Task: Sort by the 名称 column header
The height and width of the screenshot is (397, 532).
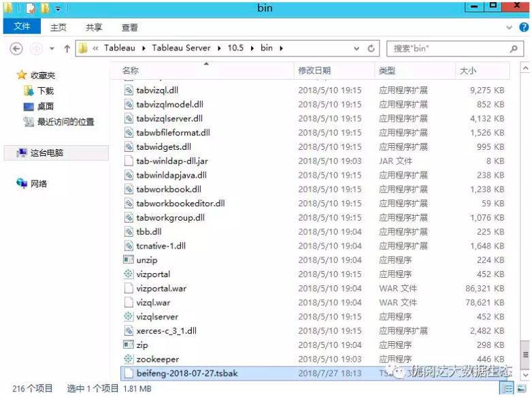Action: coord(202,71)
